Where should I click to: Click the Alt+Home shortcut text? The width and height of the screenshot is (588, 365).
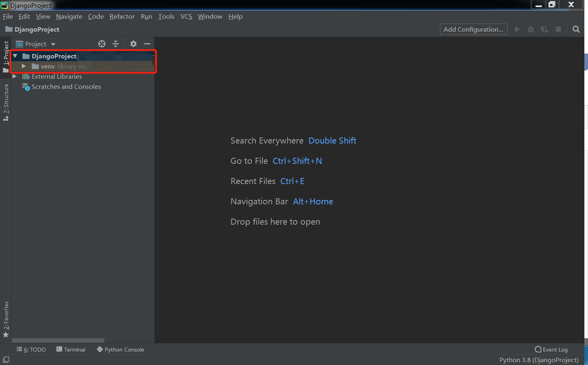point(313,202)
